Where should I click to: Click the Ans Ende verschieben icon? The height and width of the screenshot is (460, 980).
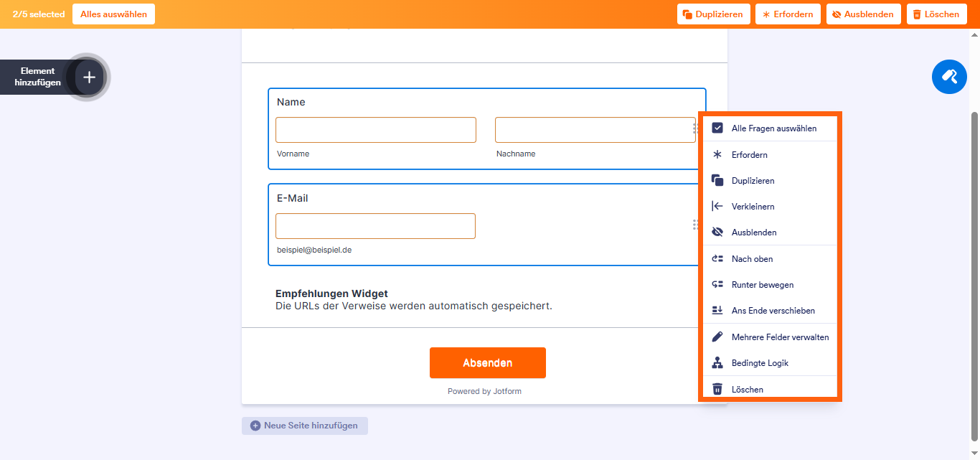(717, 311)
